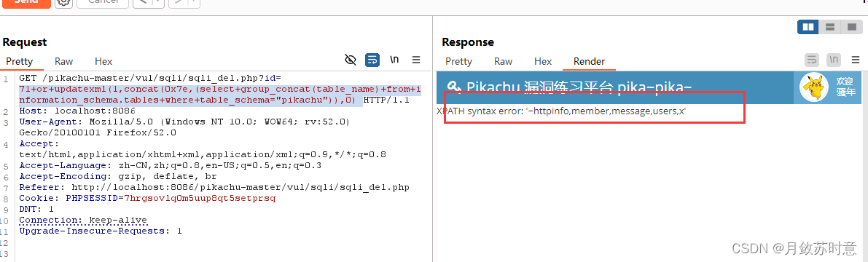Click the Pikachu avatar in rendered page

(814, 87)
